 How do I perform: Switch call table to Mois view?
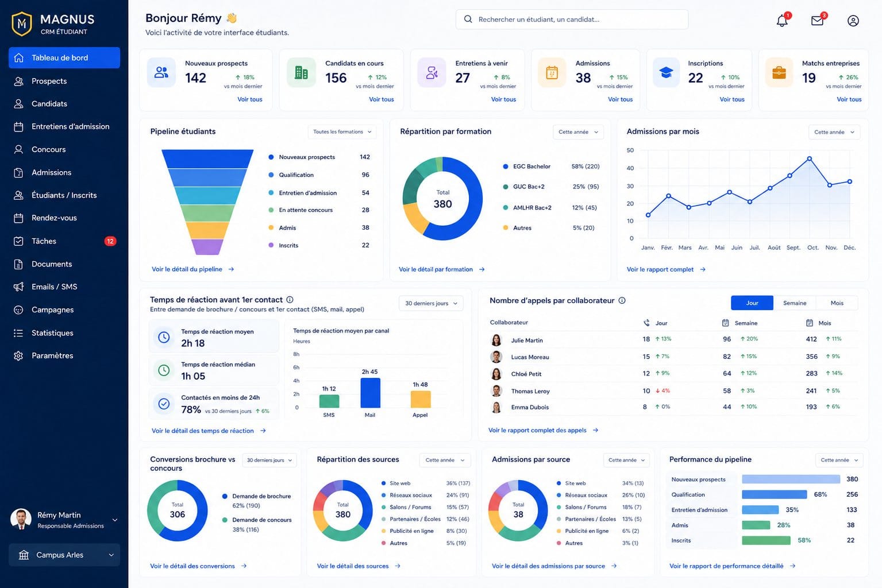(x=837, y=303)
